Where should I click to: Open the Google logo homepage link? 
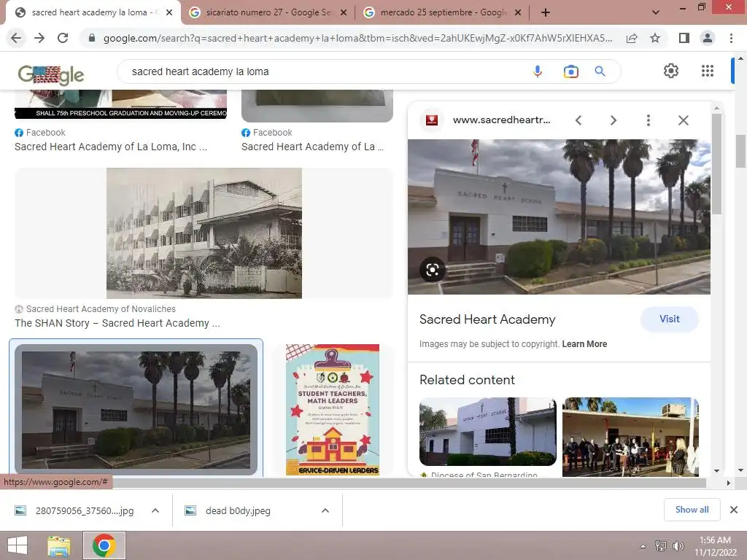click(x=50, y=75)
